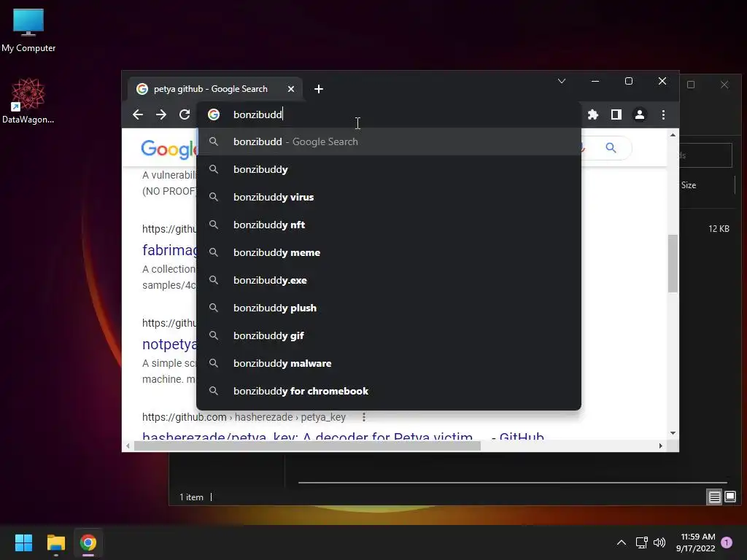
Task: Click the scroll-down arrow of the page
Action: tap(673, 433)
